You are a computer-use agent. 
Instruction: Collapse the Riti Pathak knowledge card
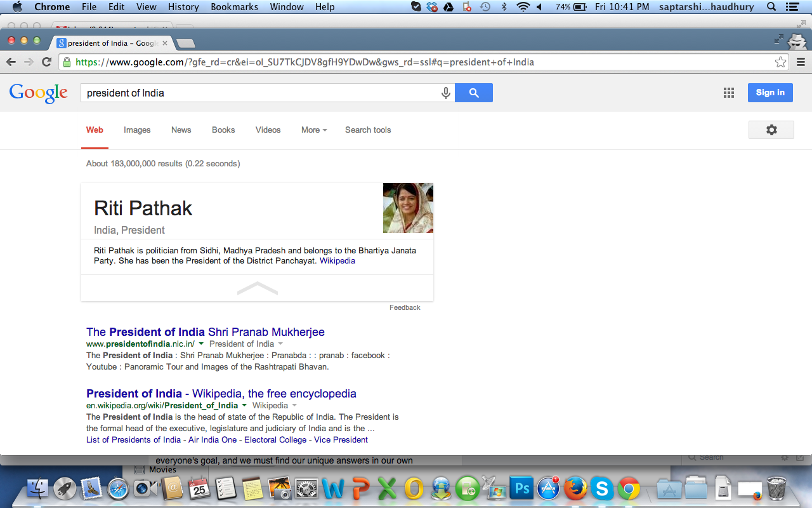257,288
